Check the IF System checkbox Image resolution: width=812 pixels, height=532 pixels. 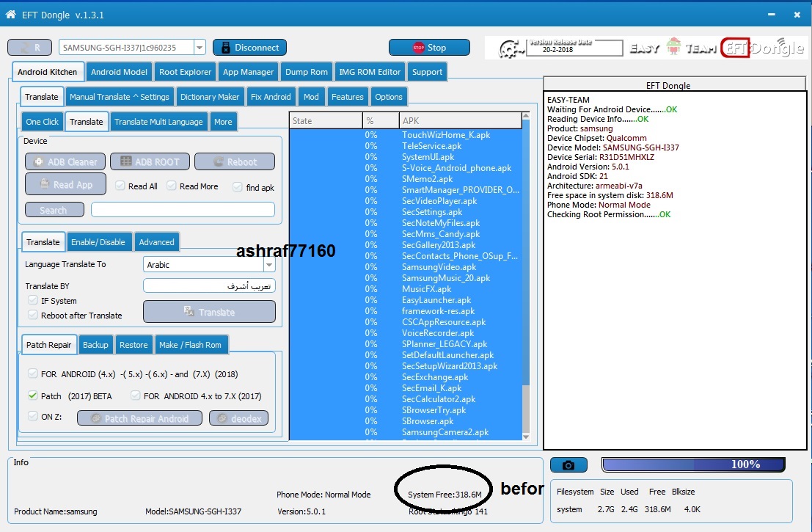click(32, 300)
